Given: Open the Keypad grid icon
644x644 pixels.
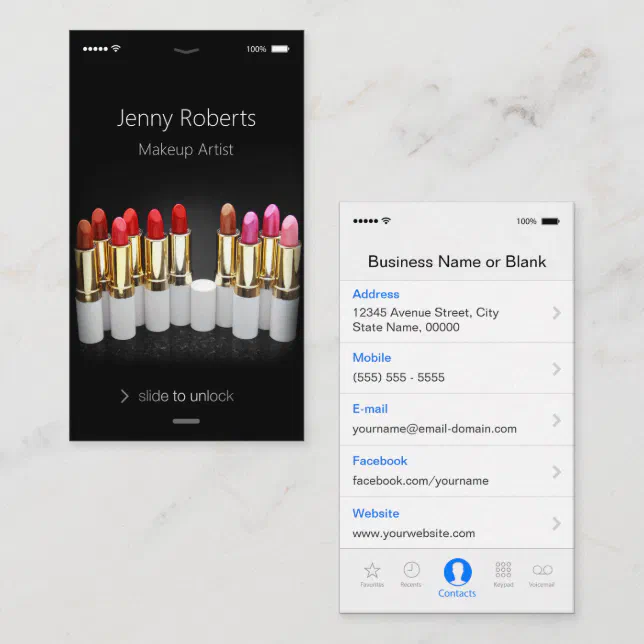Looking at the screenshot, I should tap(503, 570).
